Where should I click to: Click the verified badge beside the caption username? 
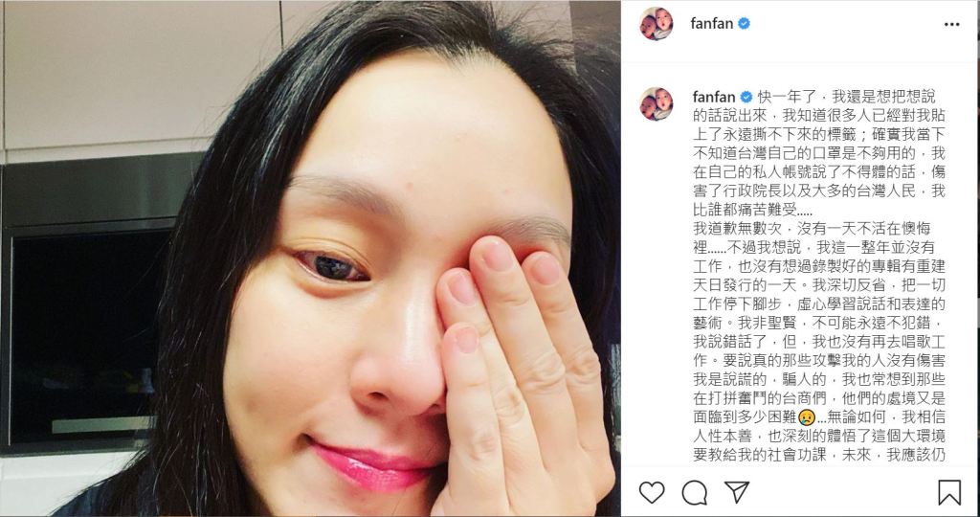click(x=746, y=97)
